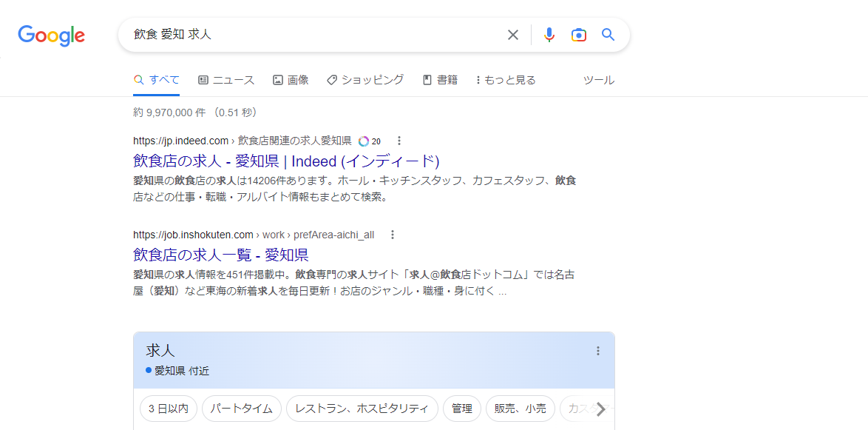Open three-dot menu beside Indeed result
868x430 pixels.
coord(400,141)
